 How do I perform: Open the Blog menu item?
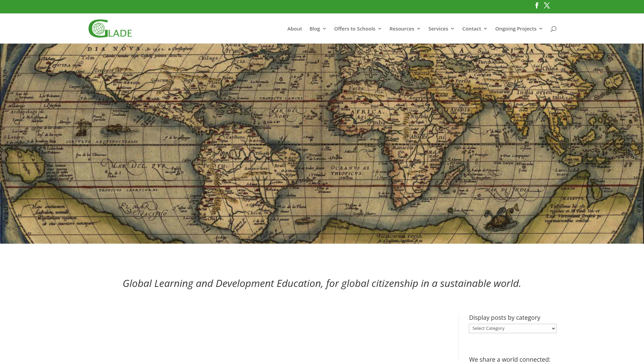pyautogui.click(x=315, y=29)
